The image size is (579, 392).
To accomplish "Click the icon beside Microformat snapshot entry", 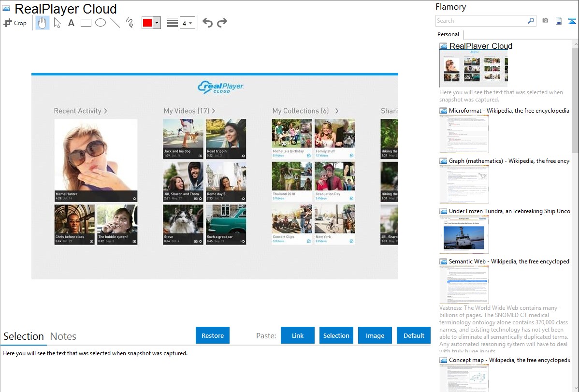I will tap(443, 111).
